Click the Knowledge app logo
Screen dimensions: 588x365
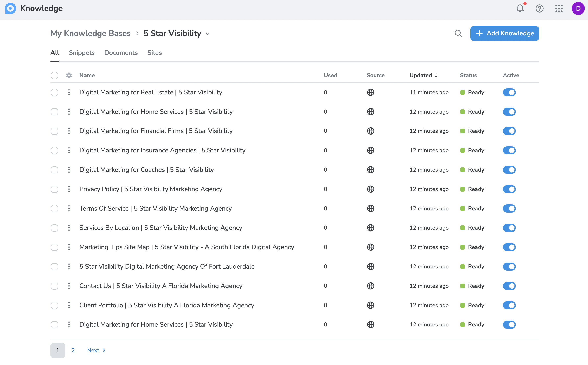(x=10, y=9)
